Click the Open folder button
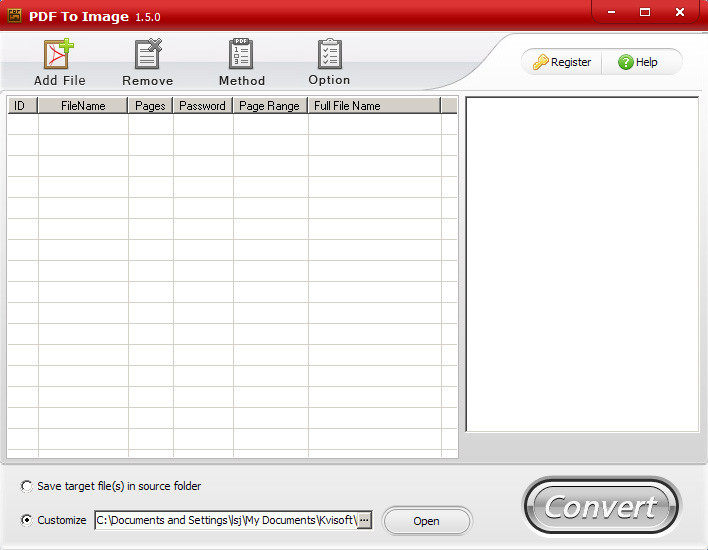This screenshot has width=708, height=550. (x=427, y=521)
